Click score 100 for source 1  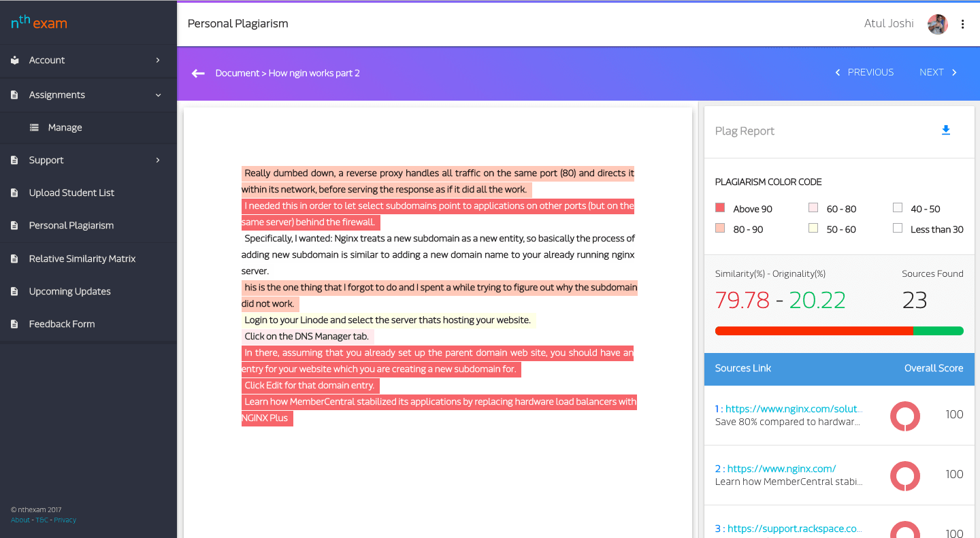pos(954,415)
